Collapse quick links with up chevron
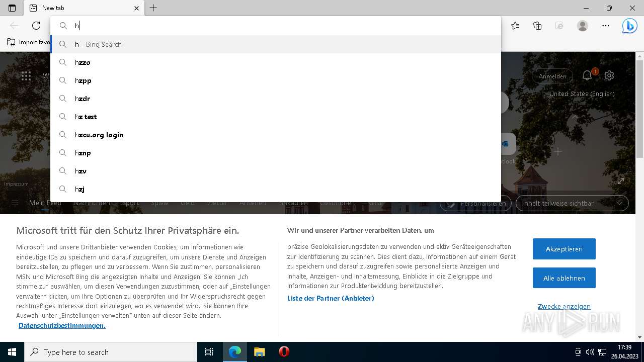 [x=575, y=117]
